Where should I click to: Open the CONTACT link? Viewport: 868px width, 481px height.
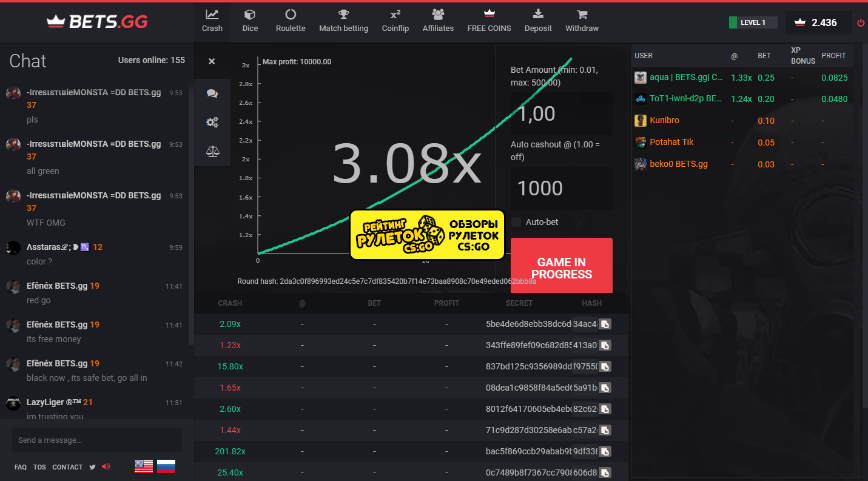(67, 467)
